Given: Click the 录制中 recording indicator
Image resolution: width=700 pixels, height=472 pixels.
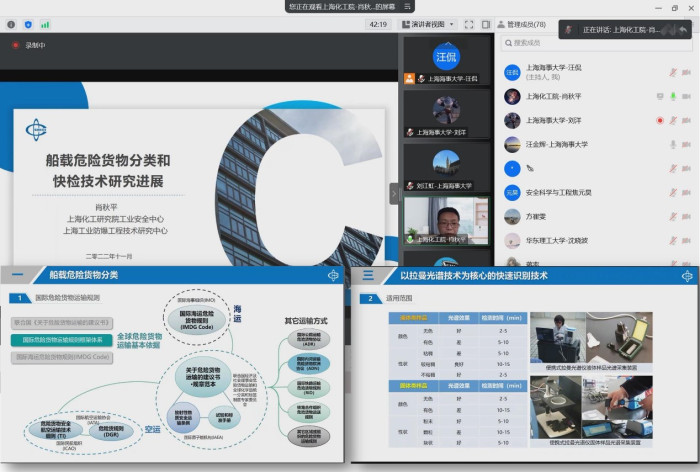Looking at the screenshot, I should click(29, 45).
